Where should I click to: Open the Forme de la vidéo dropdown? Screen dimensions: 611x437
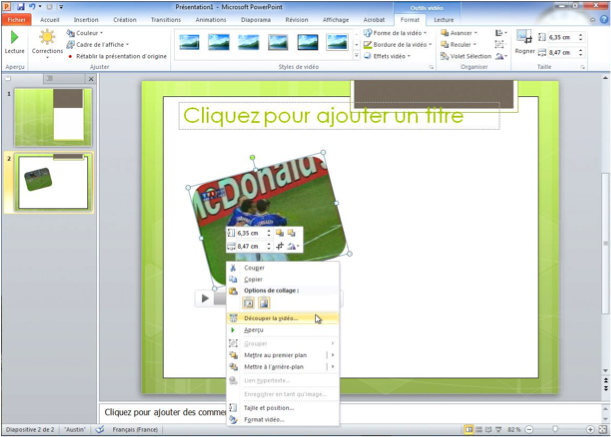point(395,33)
